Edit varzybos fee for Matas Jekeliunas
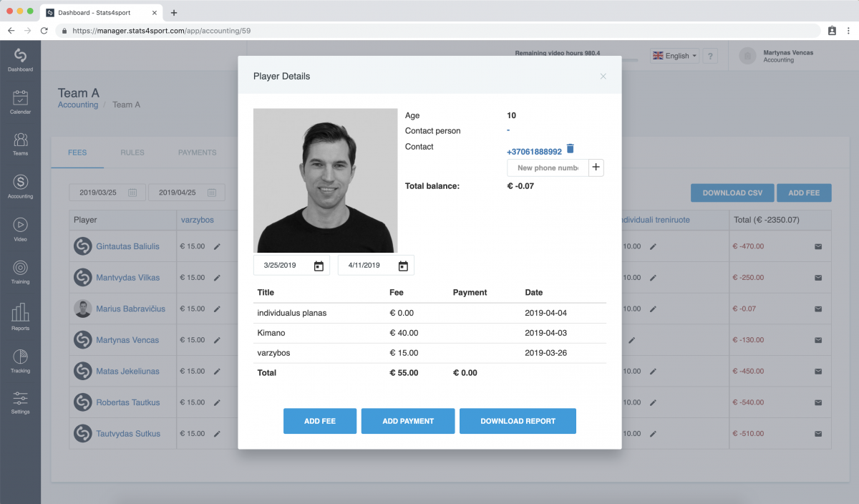859x504 pixels. 217,372
